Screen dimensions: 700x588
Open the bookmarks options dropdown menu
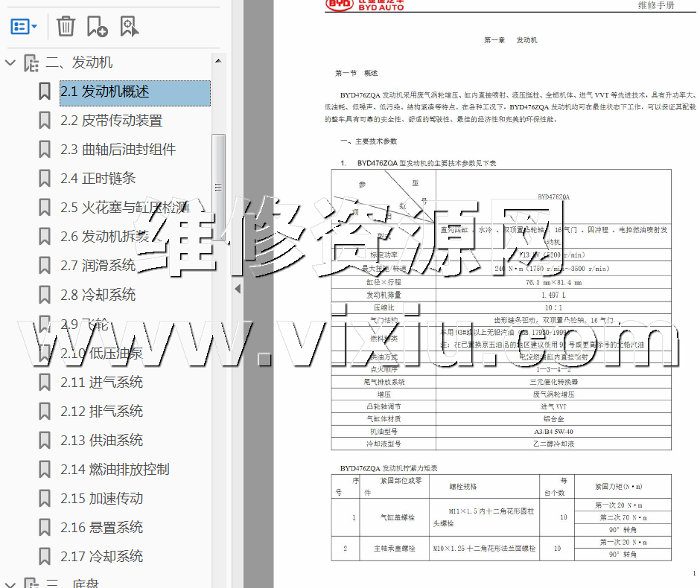coord(25,27)
